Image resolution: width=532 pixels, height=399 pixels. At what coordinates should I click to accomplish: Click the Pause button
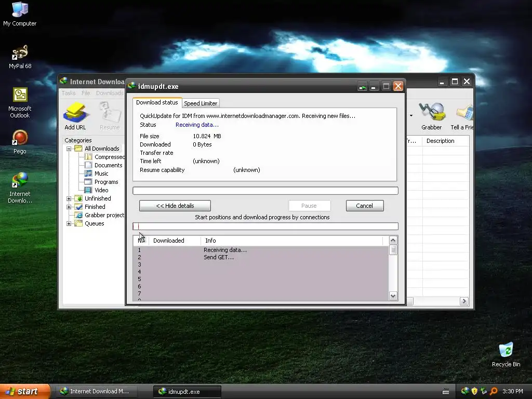[309, 206]
